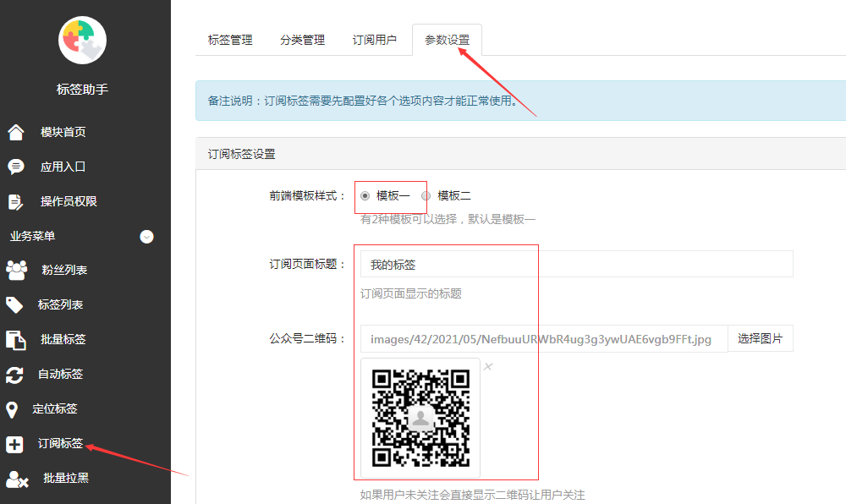The height and width of the screenshot is (504, 846).
Task: Switch to the 标签管理 tab
Action: pyautogui.click(x=230, y=40)
